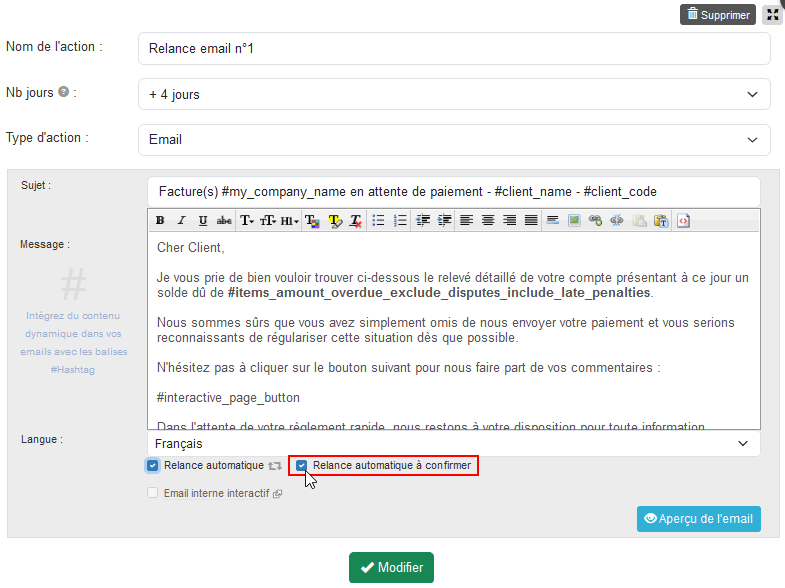
Task: Click the #interactive_page_button text
Action: point(228,398)
